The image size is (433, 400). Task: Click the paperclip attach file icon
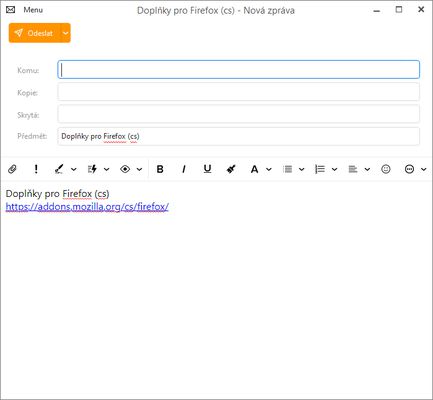(x=12, y=169)
